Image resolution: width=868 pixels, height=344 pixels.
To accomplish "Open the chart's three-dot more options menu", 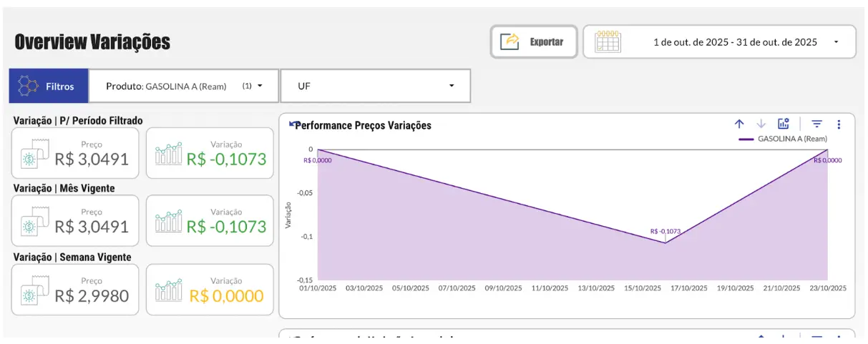I will [x=839, y=124].
